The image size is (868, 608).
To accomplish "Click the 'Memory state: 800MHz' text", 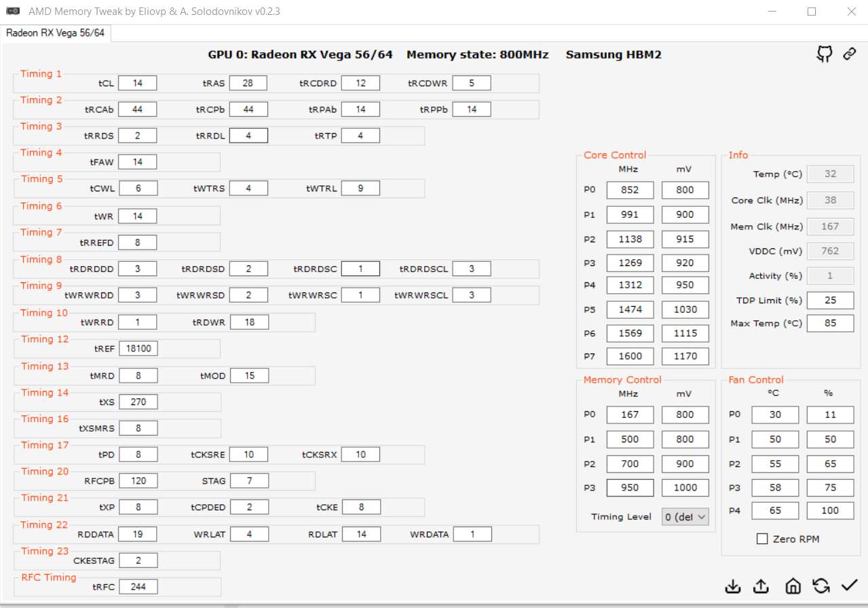I will click(x=478, y=54).
